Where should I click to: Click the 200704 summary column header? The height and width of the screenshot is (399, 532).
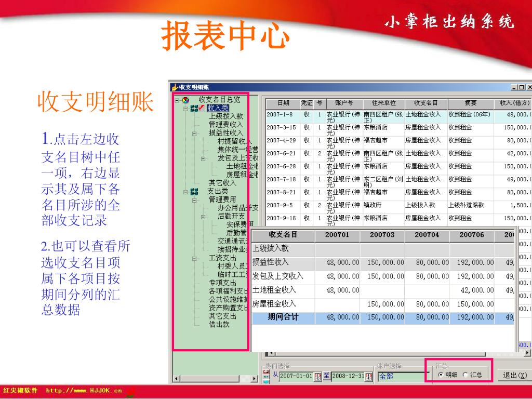pos(427,235)
